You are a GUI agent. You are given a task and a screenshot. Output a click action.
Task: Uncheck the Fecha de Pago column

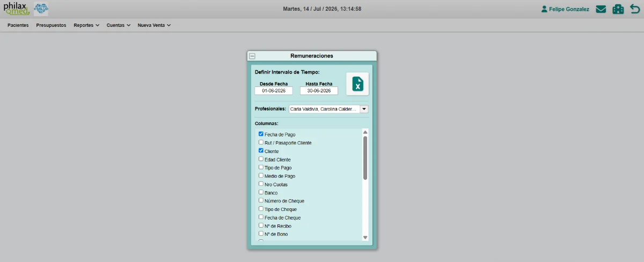(x=261, y=134)
